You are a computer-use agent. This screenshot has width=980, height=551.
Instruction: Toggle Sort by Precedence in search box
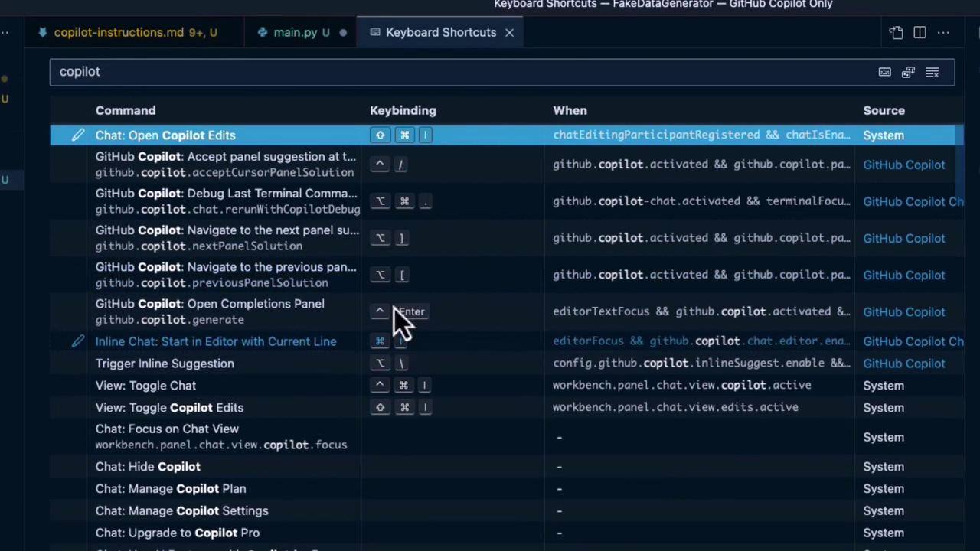(908, 72)
